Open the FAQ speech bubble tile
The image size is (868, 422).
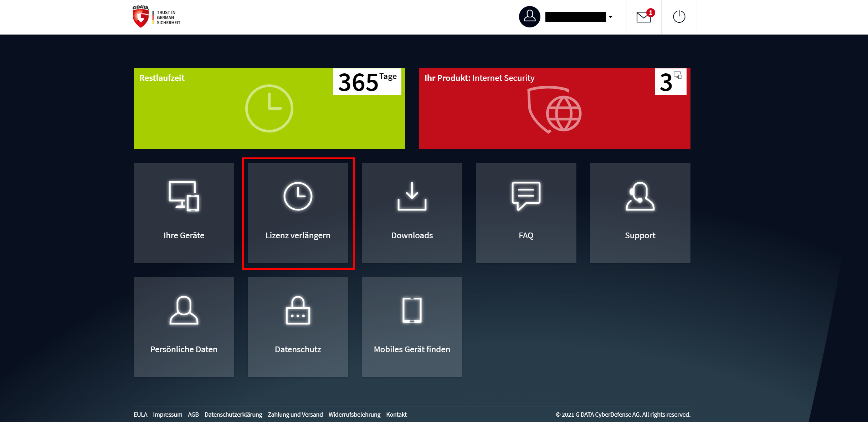[x=526, y=213]
